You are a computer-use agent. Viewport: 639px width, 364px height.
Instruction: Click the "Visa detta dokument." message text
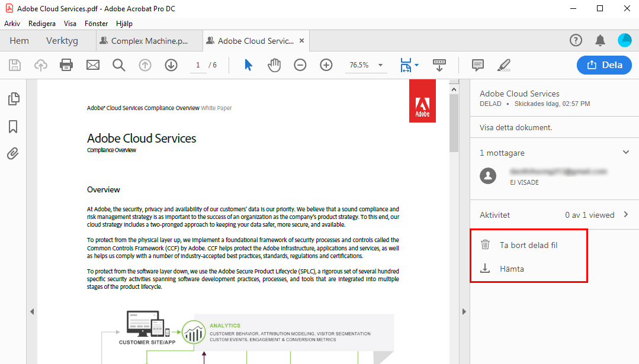(x=516, y=127)
